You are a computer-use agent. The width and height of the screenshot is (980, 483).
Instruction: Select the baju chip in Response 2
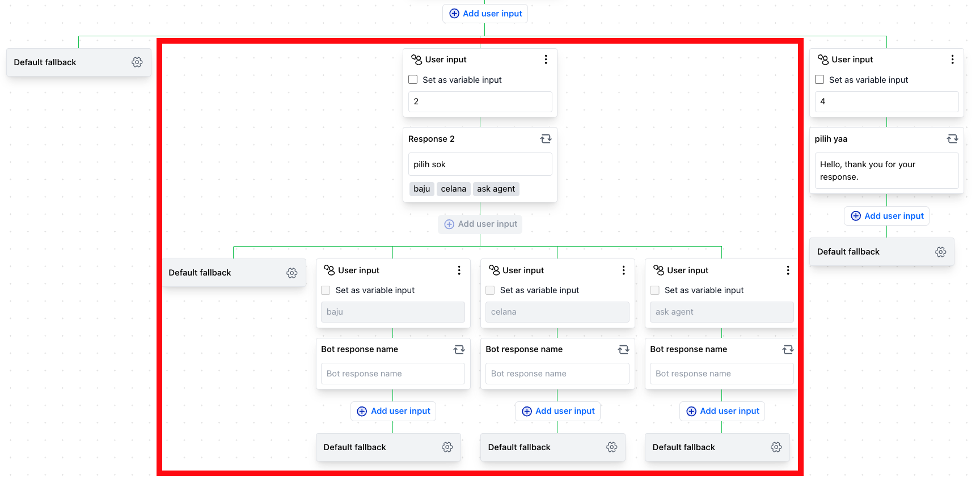click(x=421, y=189)
